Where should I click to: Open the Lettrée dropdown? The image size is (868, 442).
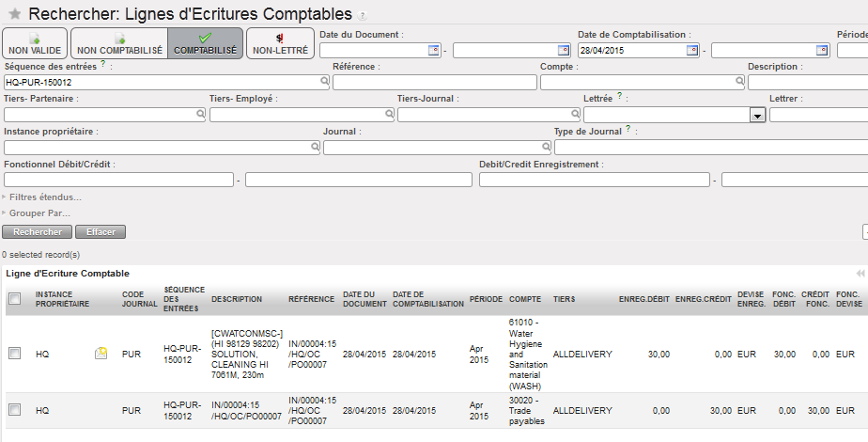pyautogui.click(x=756, y=115)
